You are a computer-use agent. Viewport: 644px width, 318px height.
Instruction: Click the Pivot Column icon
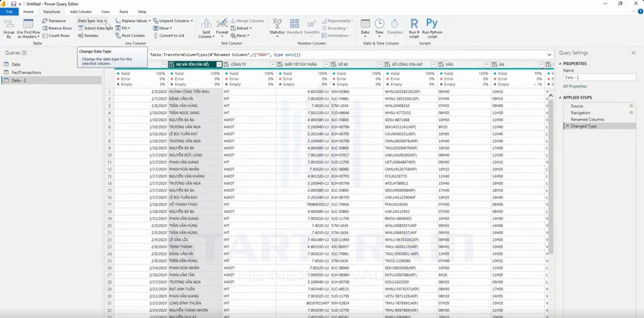(x=118, y=36)
